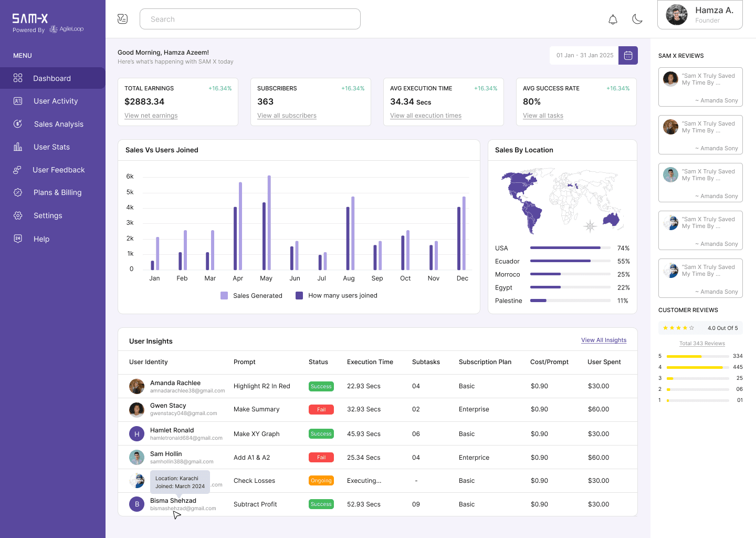Open the calendar date picker button
The width and height of the screenshot is (756, 538).
pyautogui.click(x=628, y=55)
